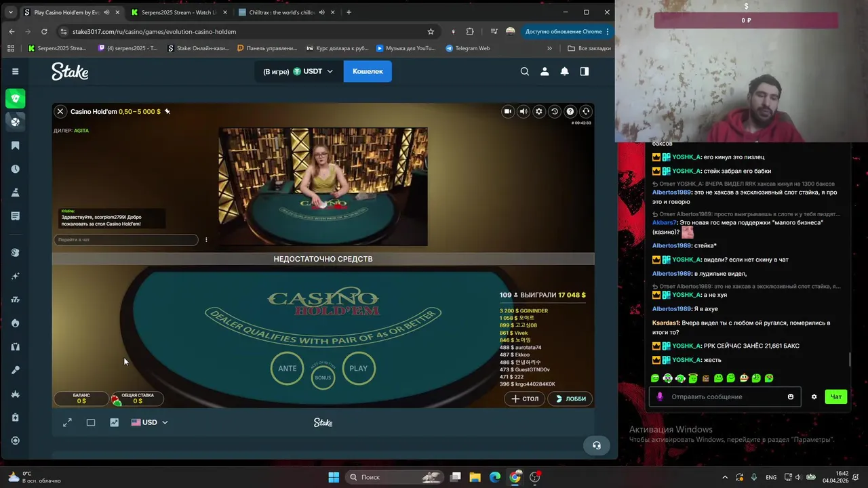
Task: Open the Stake hamburger menu
Action: click(x=15, y=71)
